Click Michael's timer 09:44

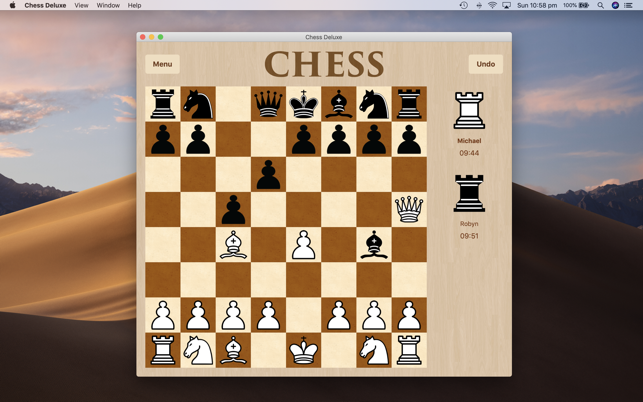point(469,153)
